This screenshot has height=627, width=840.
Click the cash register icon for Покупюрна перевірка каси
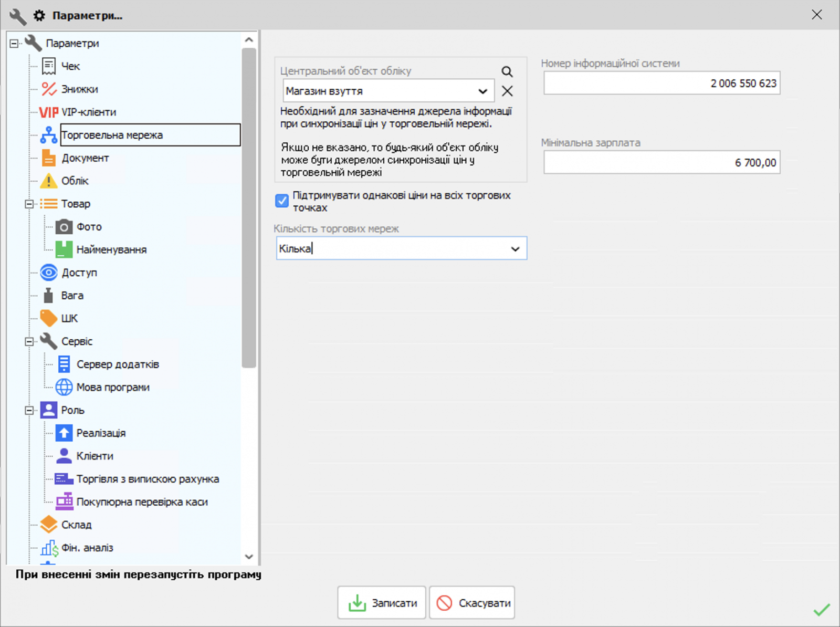64,501
